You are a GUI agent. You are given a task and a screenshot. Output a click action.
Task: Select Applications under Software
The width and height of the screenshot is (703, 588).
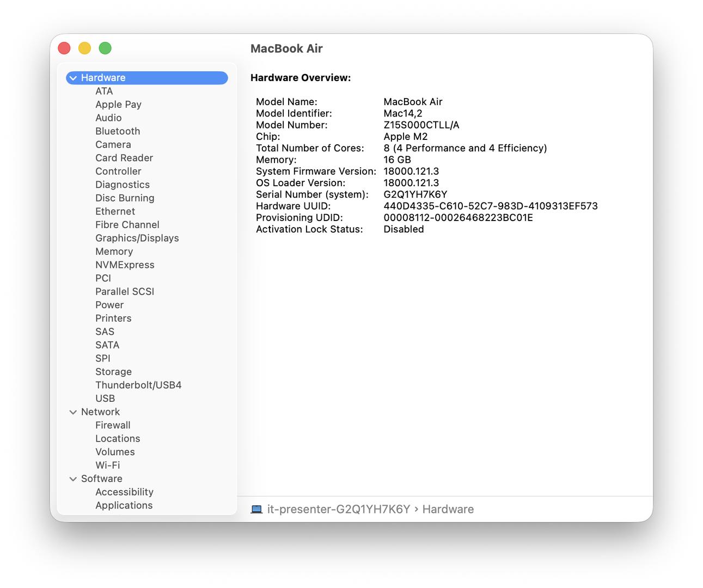click(124, 505)
